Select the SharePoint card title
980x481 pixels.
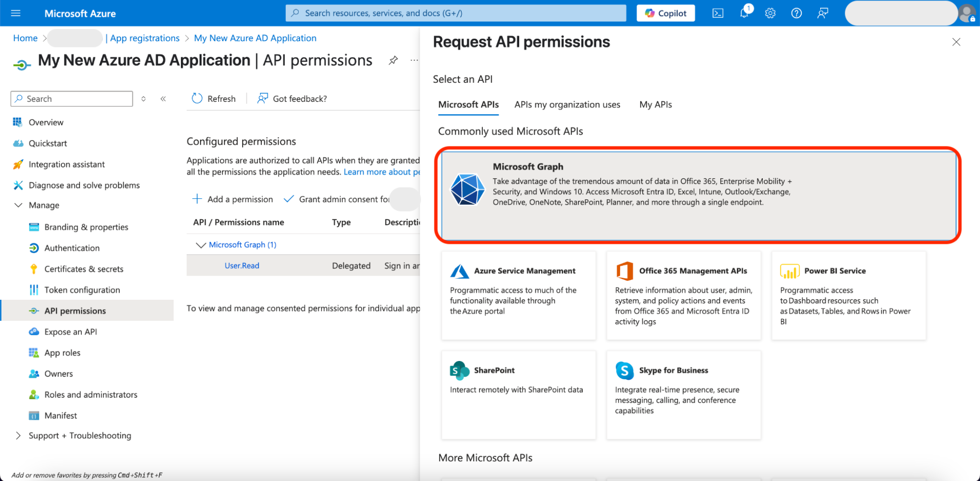click(x=494, y=370)
